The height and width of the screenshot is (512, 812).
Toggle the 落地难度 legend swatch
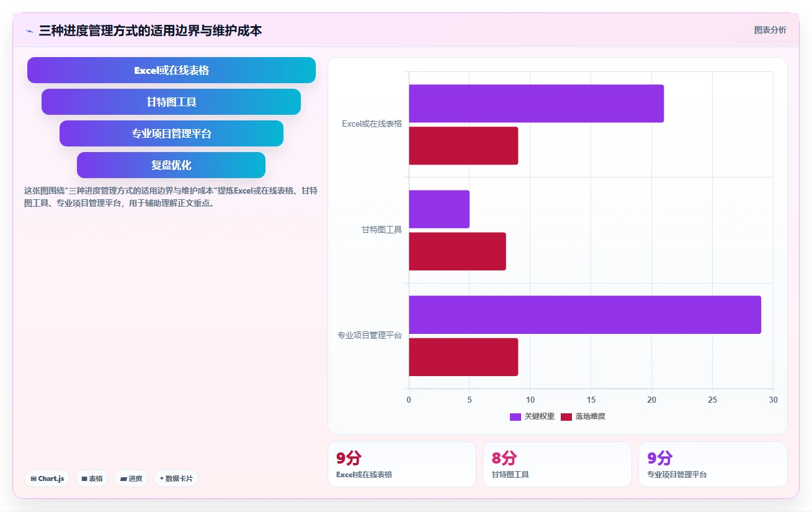point(566,416)
